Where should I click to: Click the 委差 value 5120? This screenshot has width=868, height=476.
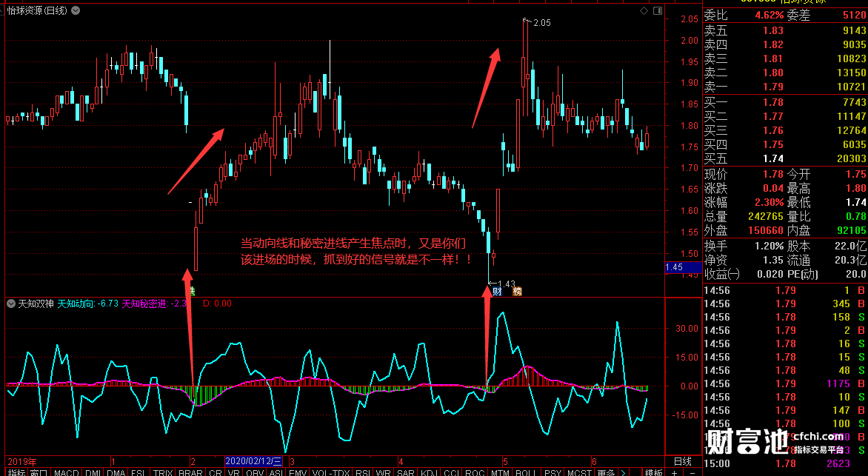(x=854, y=16)
